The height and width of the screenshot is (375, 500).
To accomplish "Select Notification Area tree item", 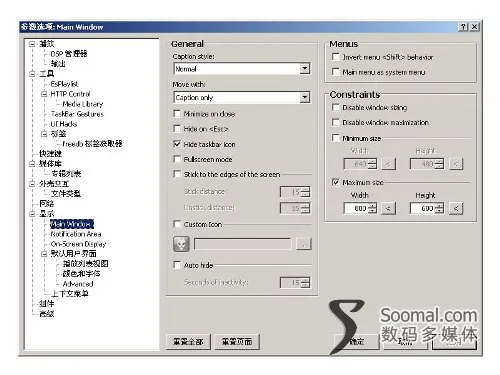I will [x=76, y=234].
